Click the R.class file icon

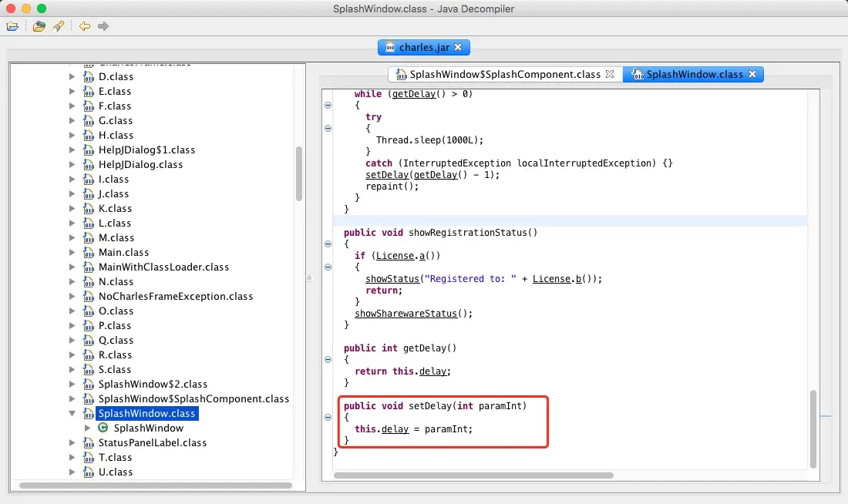pyautogui.click(x=89, y=354)
